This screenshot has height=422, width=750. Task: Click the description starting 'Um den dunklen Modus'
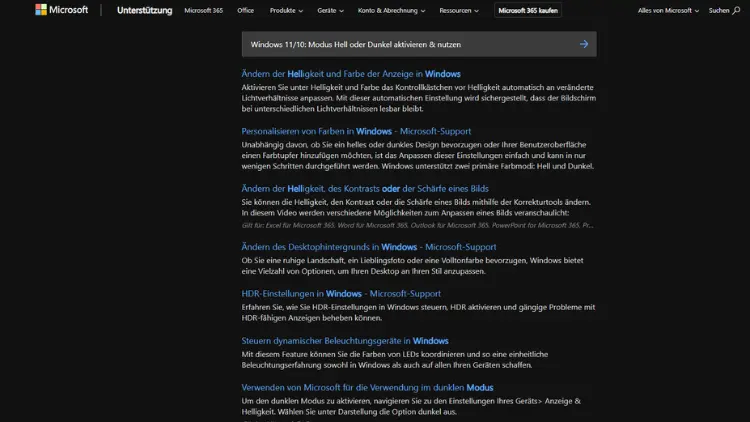click(411, 406)
